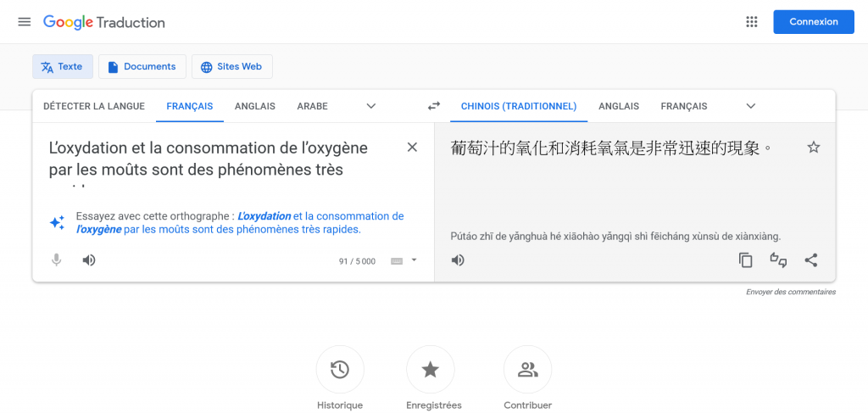Switch to Documents translation mode
Viewport: 868px width, 413px height.
pyautogui.click(x=142, y=66)
